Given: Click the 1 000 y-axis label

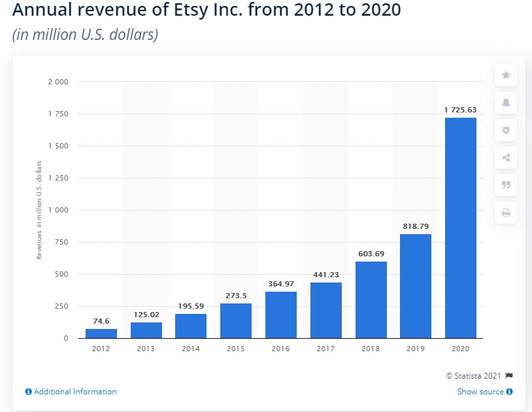Looking at the screenshot, I should pyautogui.click(x=58, y=210).
